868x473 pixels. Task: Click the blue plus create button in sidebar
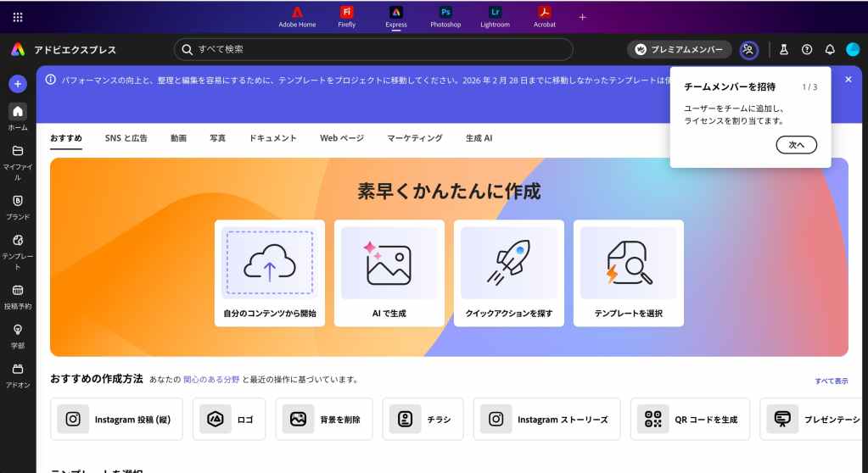(x=17, y=84)
